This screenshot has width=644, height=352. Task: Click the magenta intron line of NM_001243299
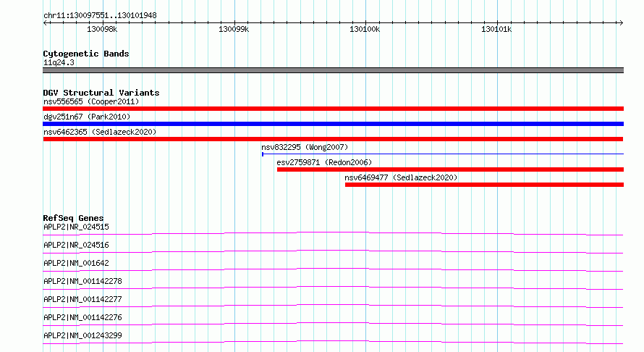pos(333,341)
